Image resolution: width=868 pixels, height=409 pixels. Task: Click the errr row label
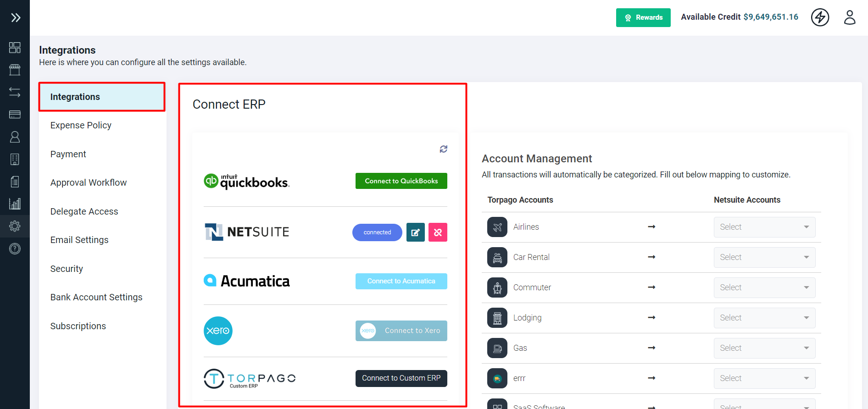pos(519,378)
